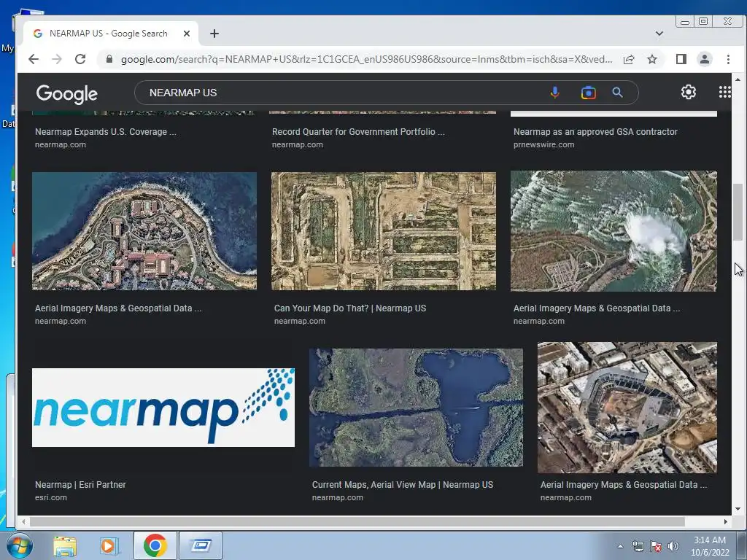
Task: Click 'Nearmap Expands U.S. Coverage ...' link
Action: [106, 132]
